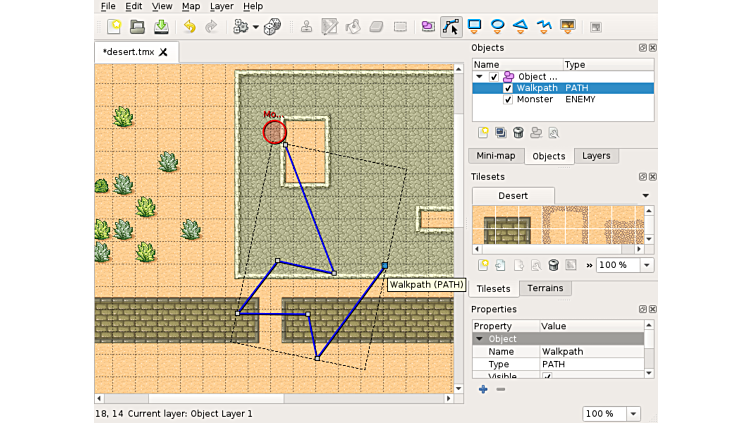Pick the Insert Ellipse tool

[x=498, y=27]
